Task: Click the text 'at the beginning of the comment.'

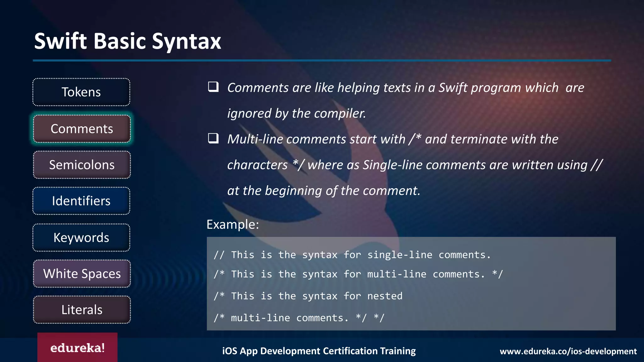Action: pos(324,191)
